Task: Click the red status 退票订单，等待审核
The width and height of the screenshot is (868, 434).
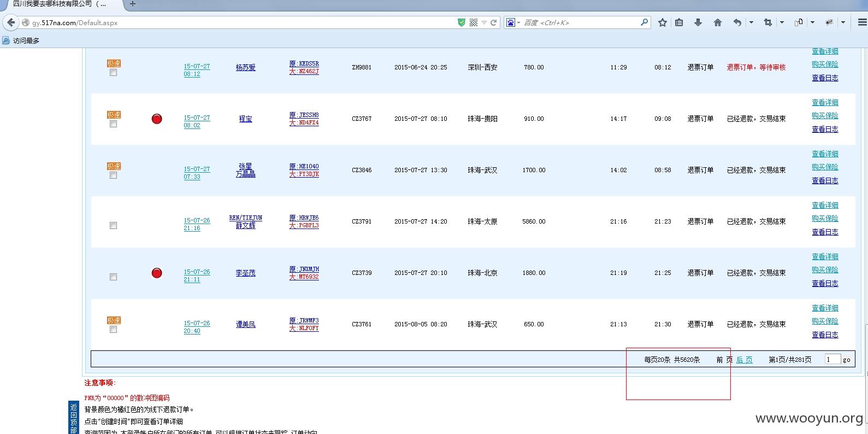Action: [x=756, y=67]
